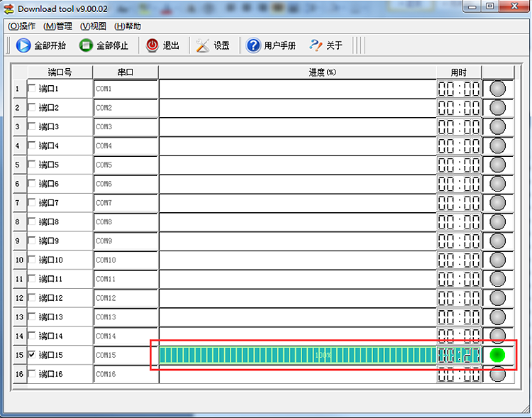Screen dimensions: 532x418
Task: Uncheck the 端口15 checkbox
Action: [x=32, y=355]
